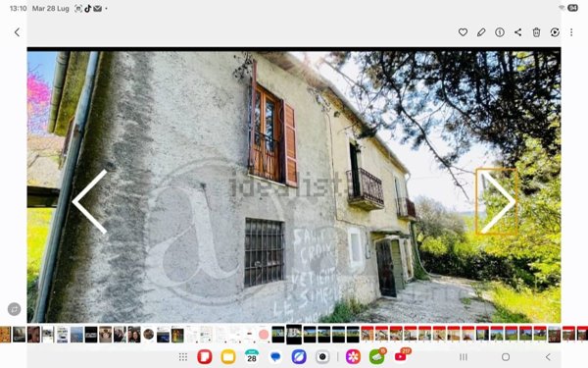This screenshot has height=368, width=588.
Task: Tap the main house photo
Action: (294, 186)
